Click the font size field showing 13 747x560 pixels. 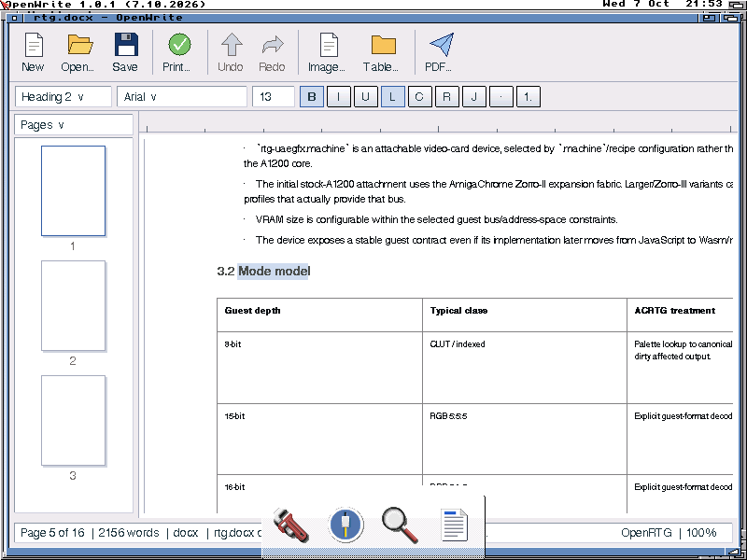point(274,97)
